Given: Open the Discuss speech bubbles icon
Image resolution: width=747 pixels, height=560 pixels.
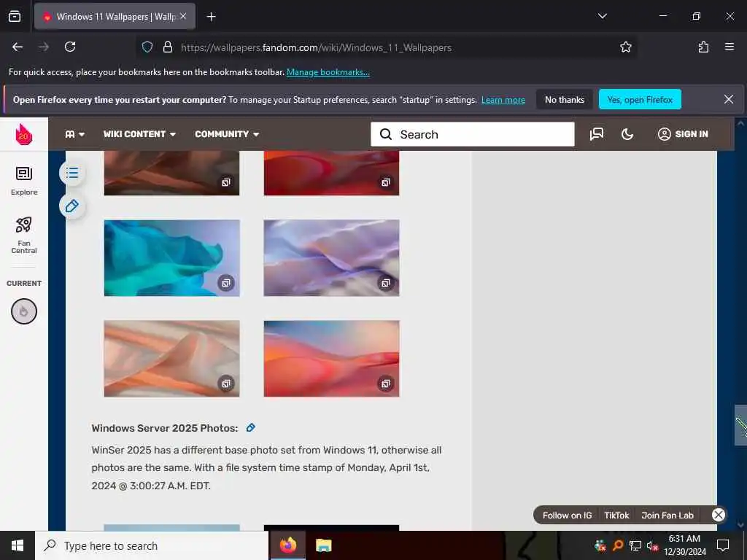Looking at the screenshot, I should (x=597, y=134).
